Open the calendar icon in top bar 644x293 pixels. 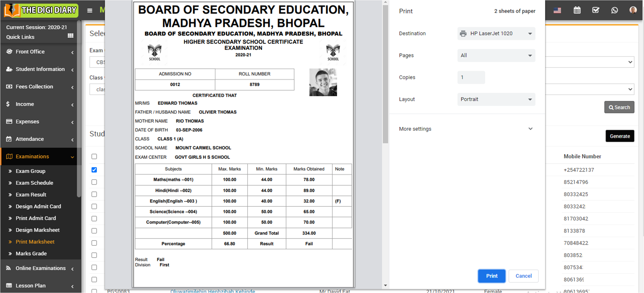[x=577, y=10]
